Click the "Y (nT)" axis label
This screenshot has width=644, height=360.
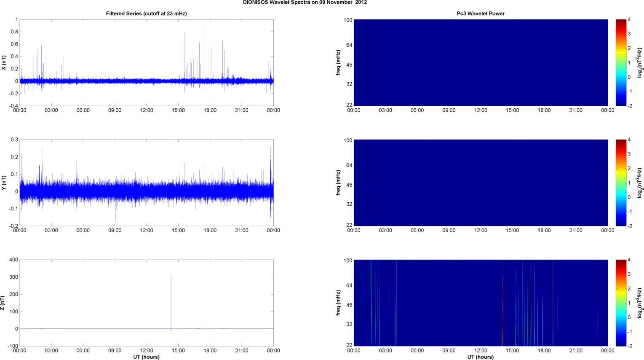pos(4,183)
